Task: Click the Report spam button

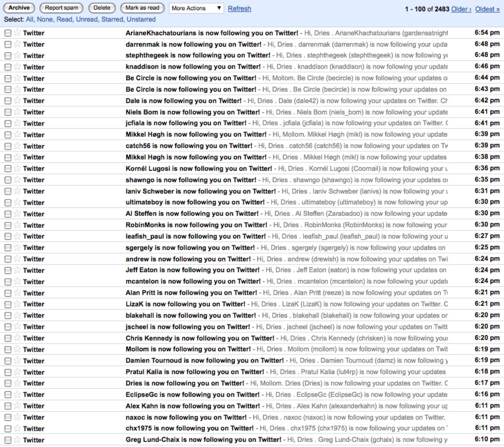Action: [61, 8]
